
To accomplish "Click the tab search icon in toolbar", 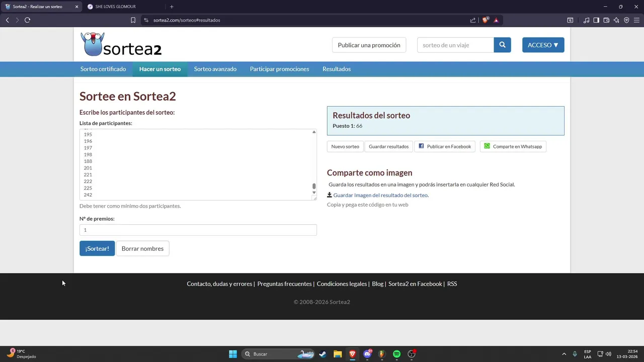I will [x=570, y=20].
